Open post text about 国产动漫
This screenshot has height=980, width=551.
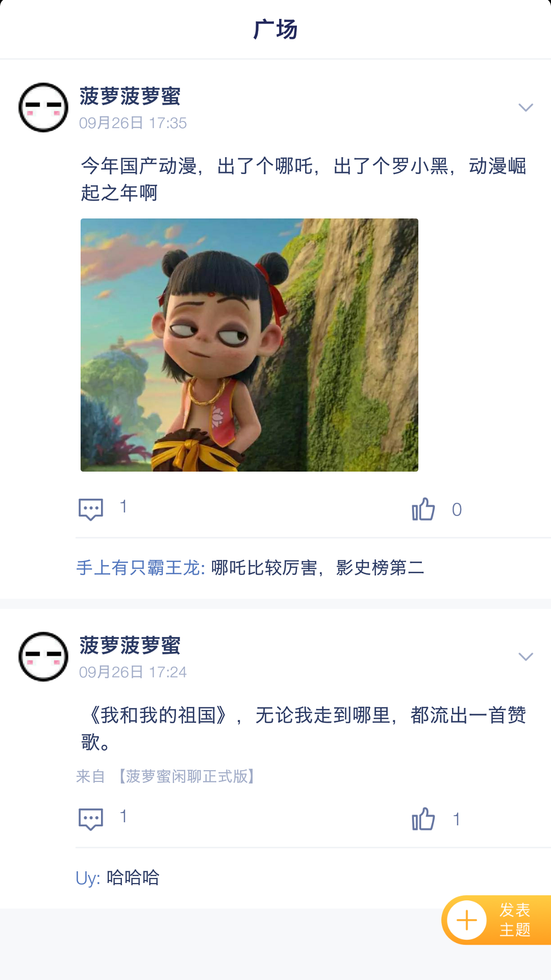point(304,179)
